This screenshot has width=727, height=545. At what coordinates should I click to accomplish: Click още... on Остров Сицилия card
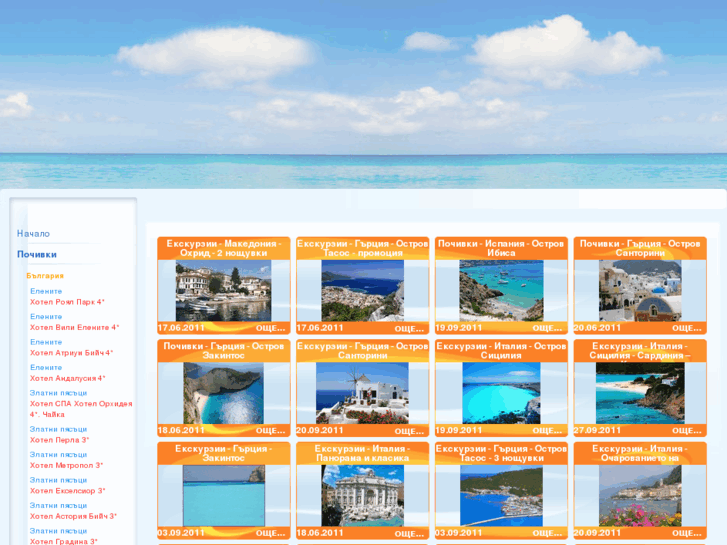(x=547, y=430)
